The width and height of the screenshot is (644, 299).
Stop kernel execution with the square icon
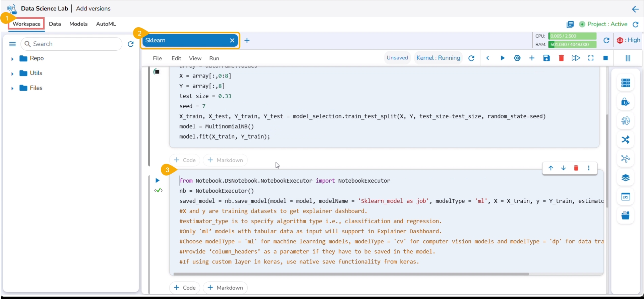(x=605, y=58)
